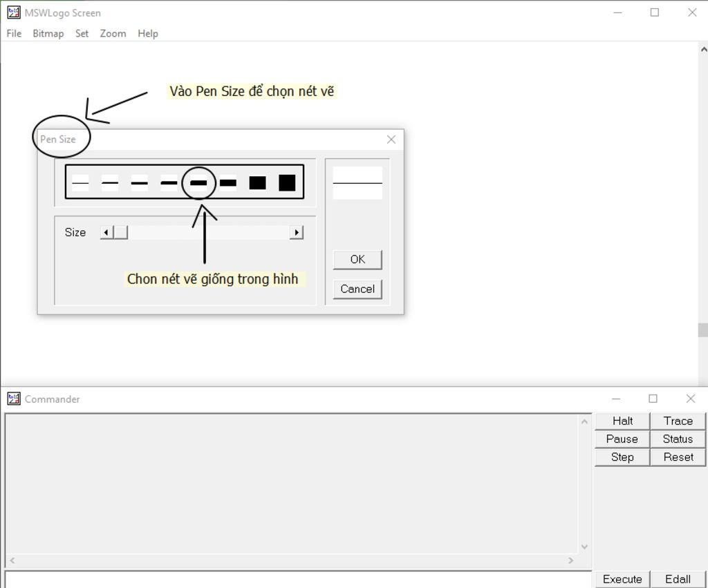Open the Zoom menu
This screenshot has width=708, height=588.
click(x=113, y=33)
